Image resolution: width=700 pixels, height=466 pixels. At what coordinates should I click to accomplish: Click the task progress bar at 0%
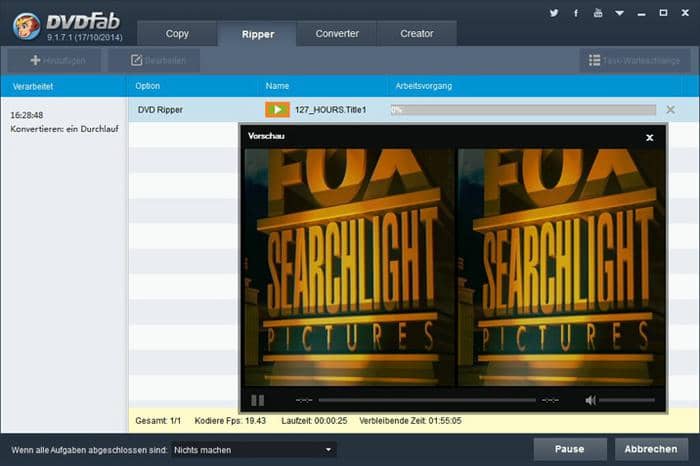[x=523, y=109]
